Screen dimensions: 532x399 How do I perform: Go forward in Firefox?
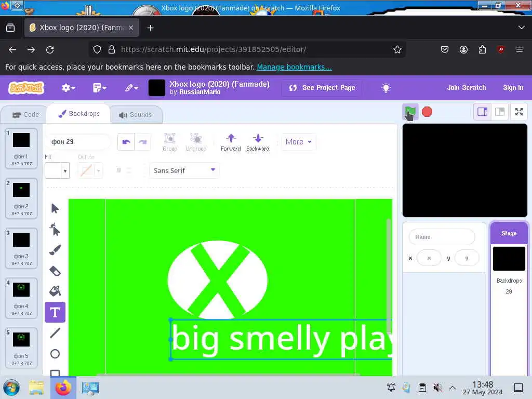click(31, 49)
